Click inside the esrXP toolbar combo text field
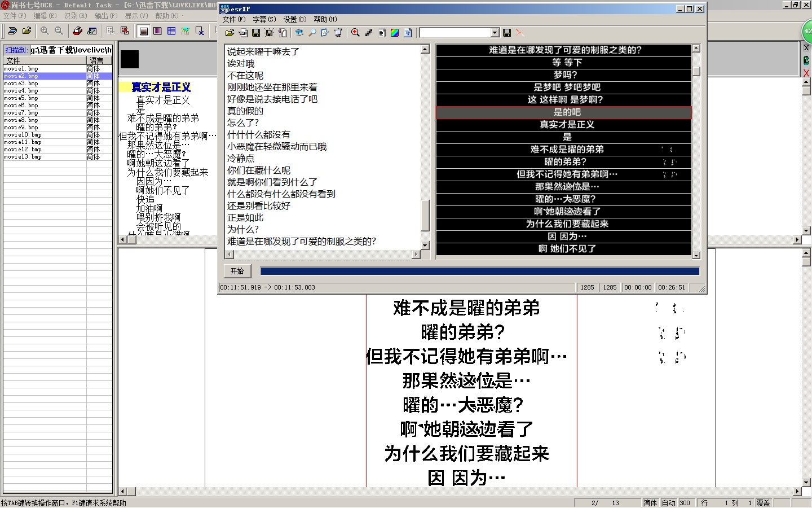Image resolution: width=812 pixels, height=508 pixels. click(x=455, y=33)
